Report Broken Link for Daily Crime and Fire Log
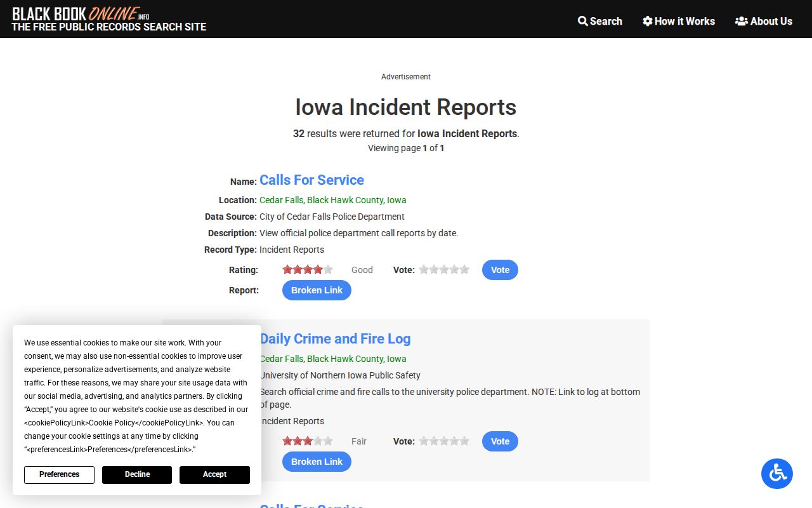This screenshot has height=508, width=812. click(317, 462)
